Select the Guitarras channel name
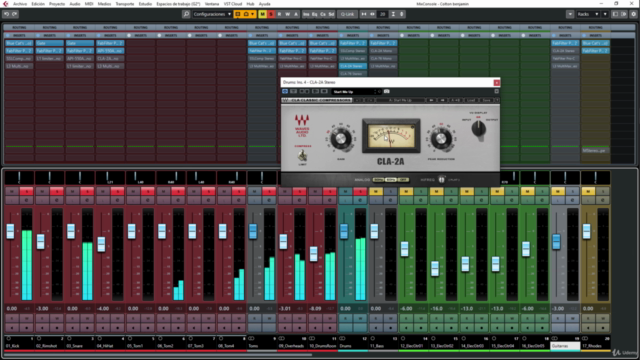 [565, 346]
